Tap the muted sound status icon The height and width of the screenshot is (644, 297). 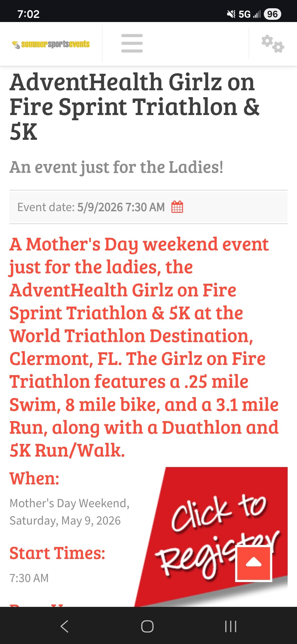231,14
